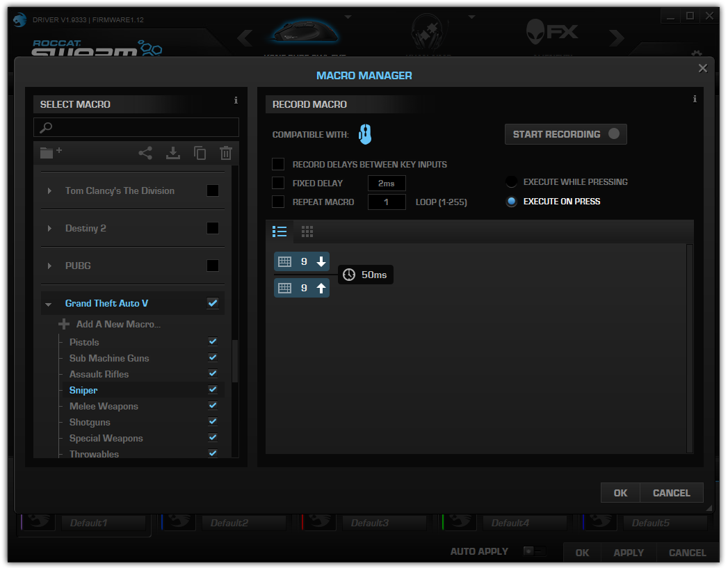
Task: Click the 50ms delay clock entry
Action: click(x=366, y=275)
